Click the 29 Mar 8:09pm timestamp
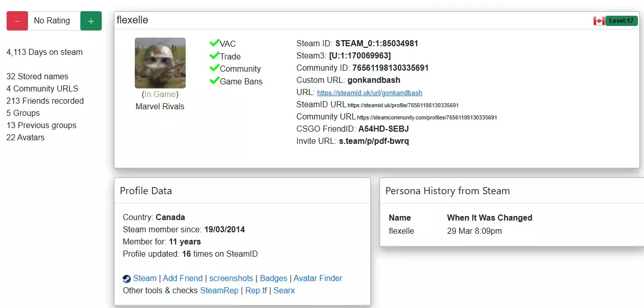This screenshot has height=308, width=644. [x=475, y=231]
